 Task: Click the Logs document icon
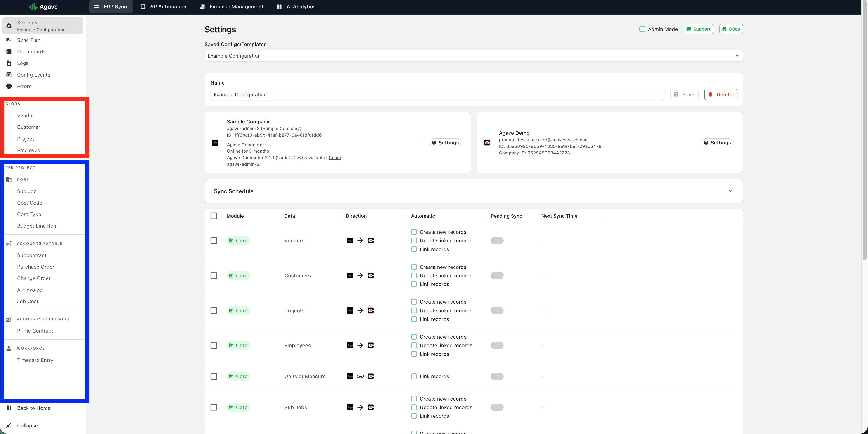point(9,63)
